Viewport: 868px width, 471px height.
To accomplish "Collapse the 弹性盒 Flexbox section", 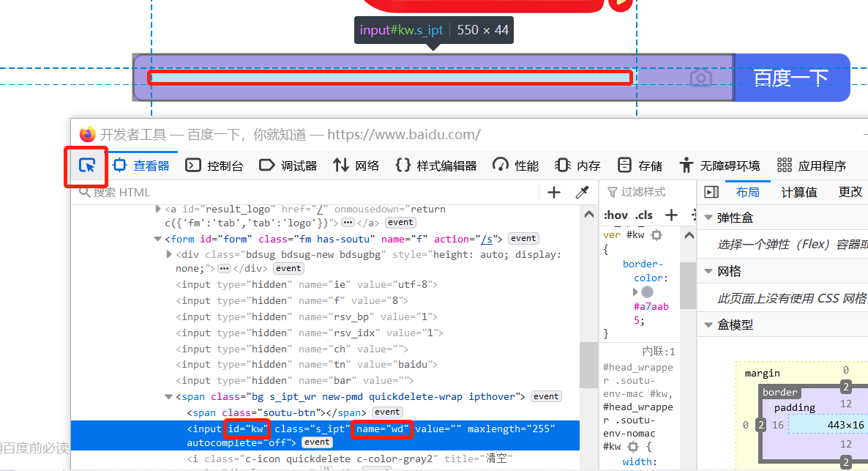I will tap(708, 218).
